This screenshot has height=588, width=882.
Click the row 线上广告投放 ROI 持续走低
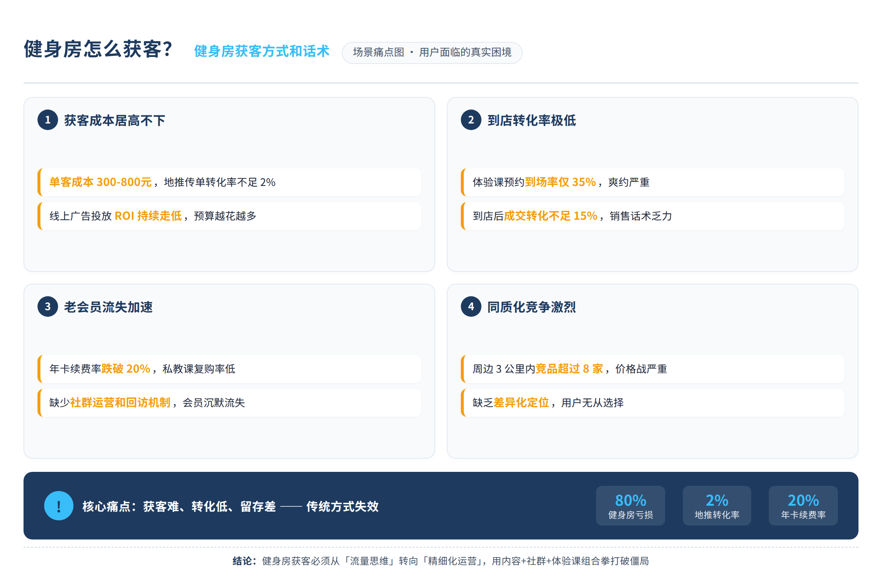pyautogui.click(x=229, y=216)
